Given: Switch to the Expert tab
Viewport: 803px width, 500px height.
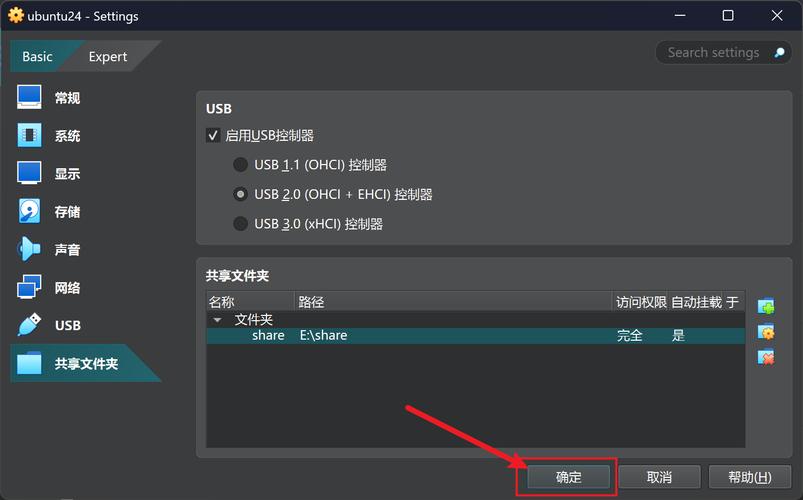Looking at the screenshot, I should tap(108, 56).
